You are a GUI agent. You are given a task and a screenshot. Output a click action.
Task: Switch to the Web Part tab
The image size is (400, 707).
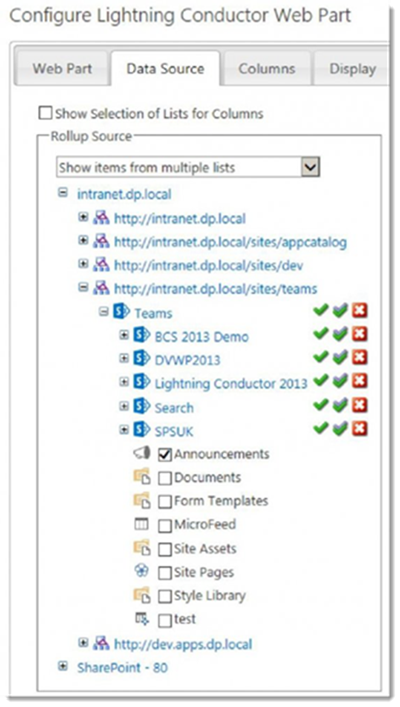coord(62,69)
